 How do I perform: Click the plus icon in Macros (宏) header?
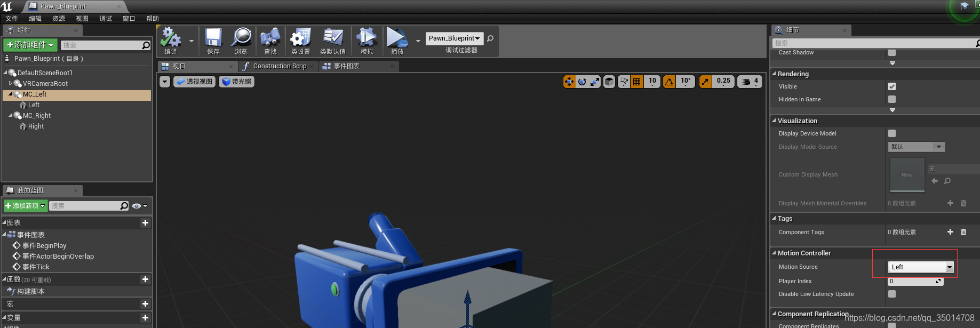coord(145,304)
